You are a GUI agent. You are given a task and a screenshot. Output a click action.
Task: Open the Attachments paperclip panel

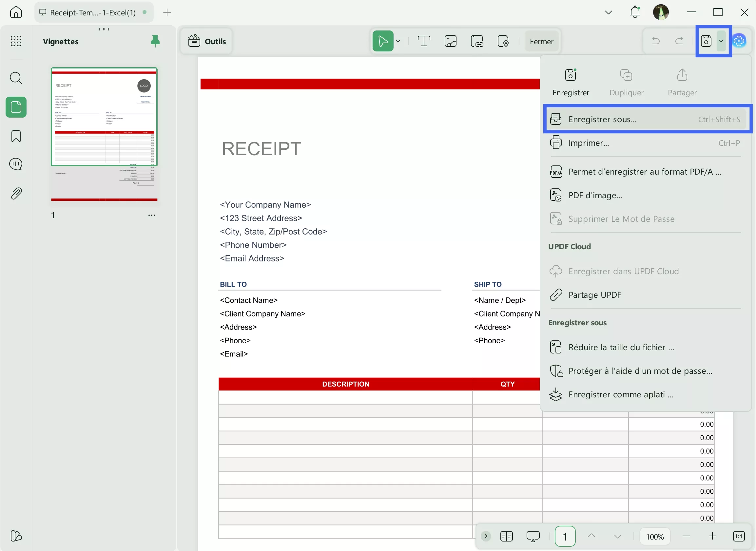tap(16, 194)
